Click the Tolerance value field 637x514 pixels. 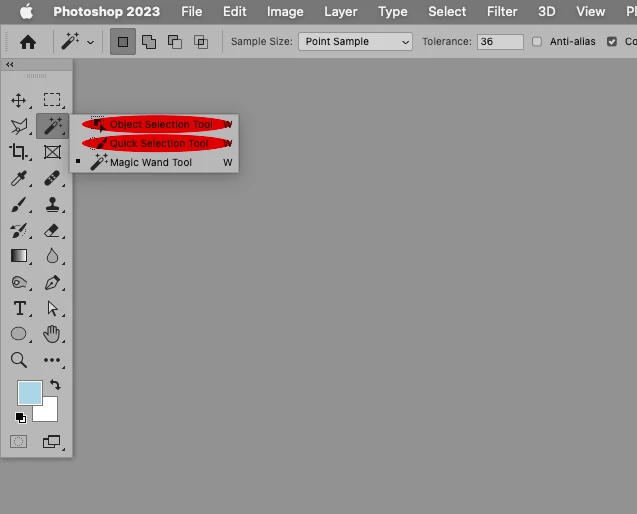[500, 41]
